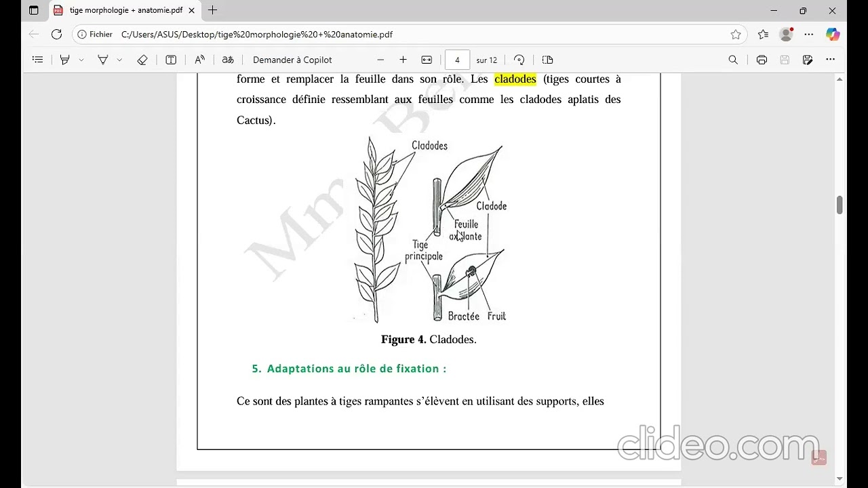This screenshot has height=488, width=868.
Task: Click the scrollbar down arrow
Action: coord(840,479)
